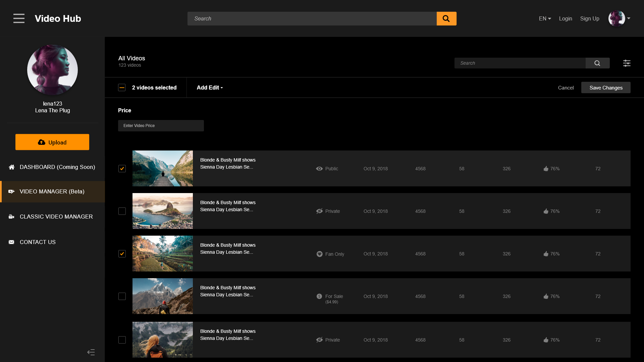Click the Enter Video Price field

[x=161, y=126]
